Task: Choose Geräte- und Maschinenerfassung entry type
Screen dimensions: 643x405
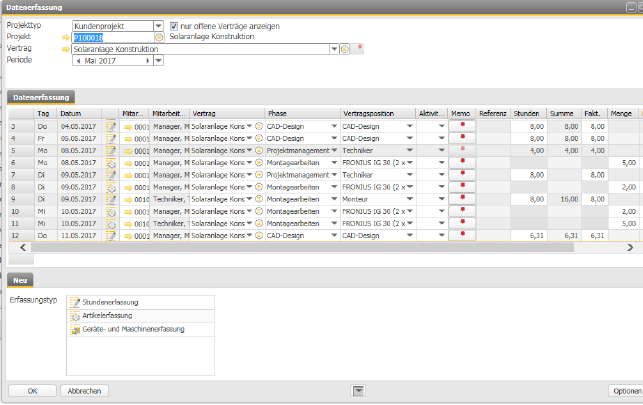Action: (x=140, y=330)
